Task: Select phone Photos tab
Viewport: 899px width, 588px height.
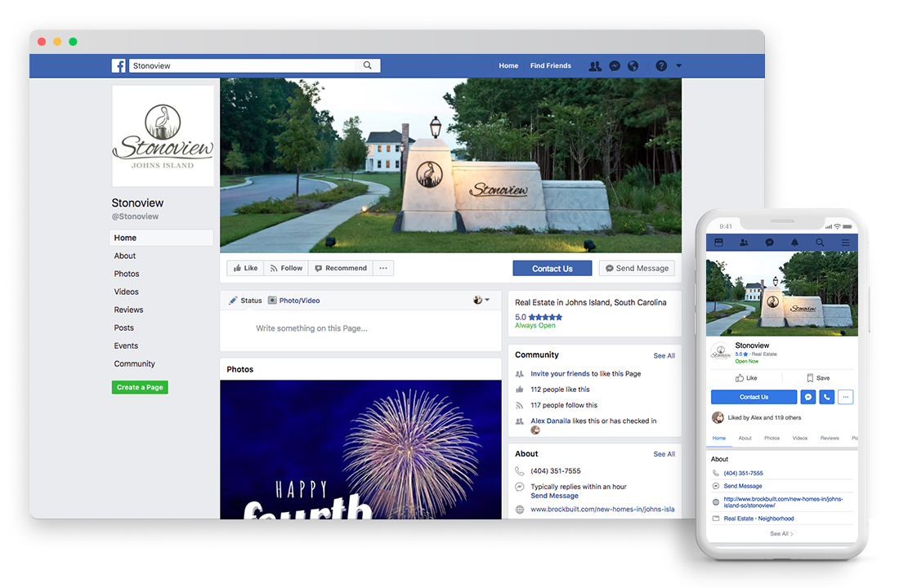Action: coord(772,439)
